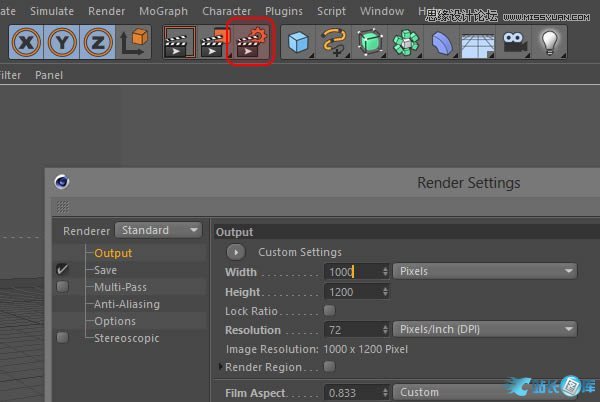Uncheck the Save checkbox
The height and width of the screenshot is (402, 600).
pos(63,270)
